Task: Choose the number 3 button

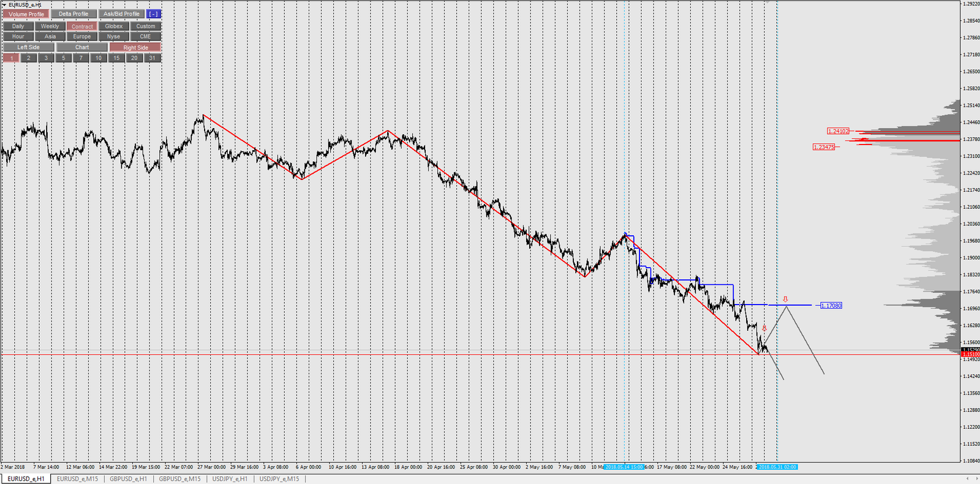Action: click(46, 58)
